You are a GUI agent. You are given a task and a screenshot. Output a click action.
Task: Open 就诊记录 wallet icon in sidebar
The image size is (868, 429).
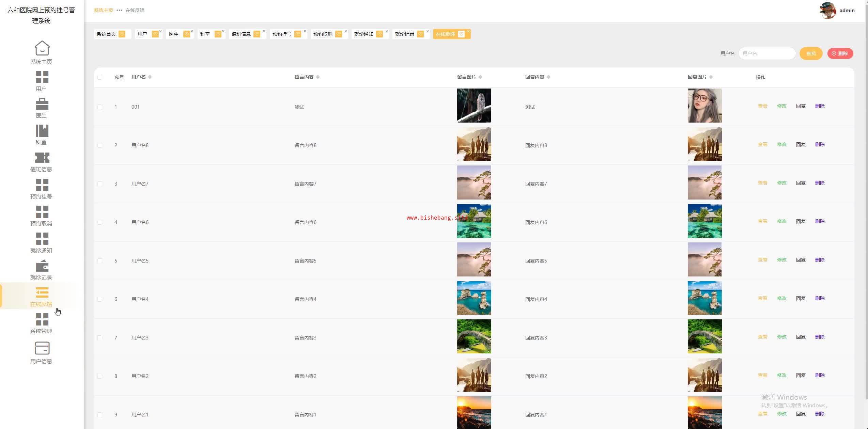(x=42, y=266)
